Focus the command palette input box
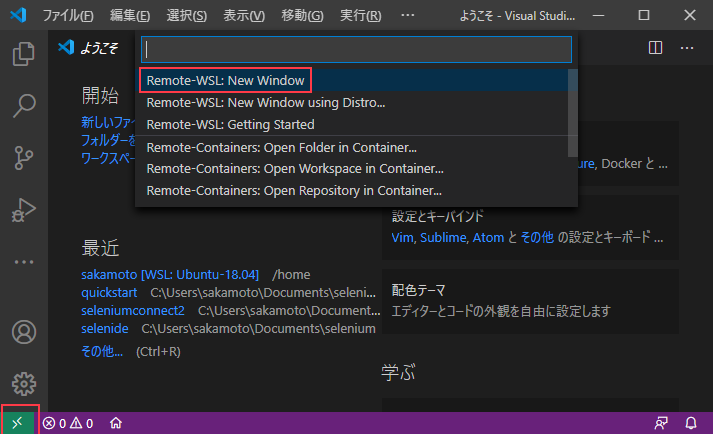This screenshot has height=434, width=713. coord(356,50)
